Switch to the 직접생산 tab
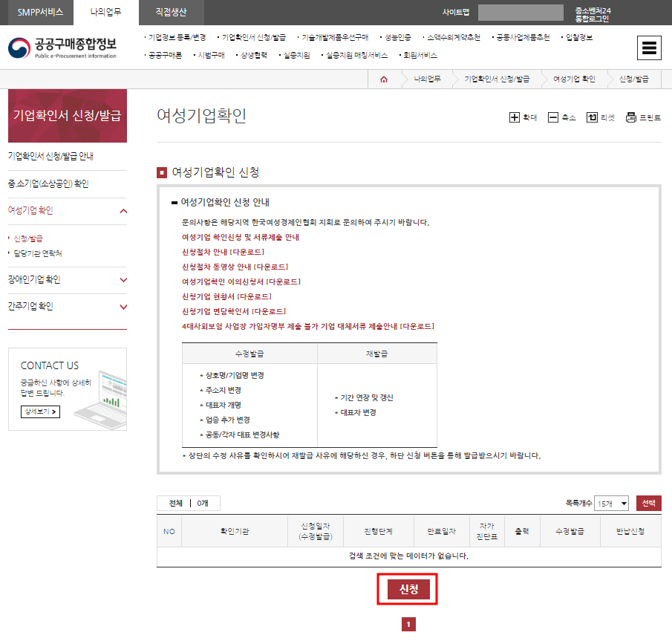672x641 pixels. coord(172,13)
